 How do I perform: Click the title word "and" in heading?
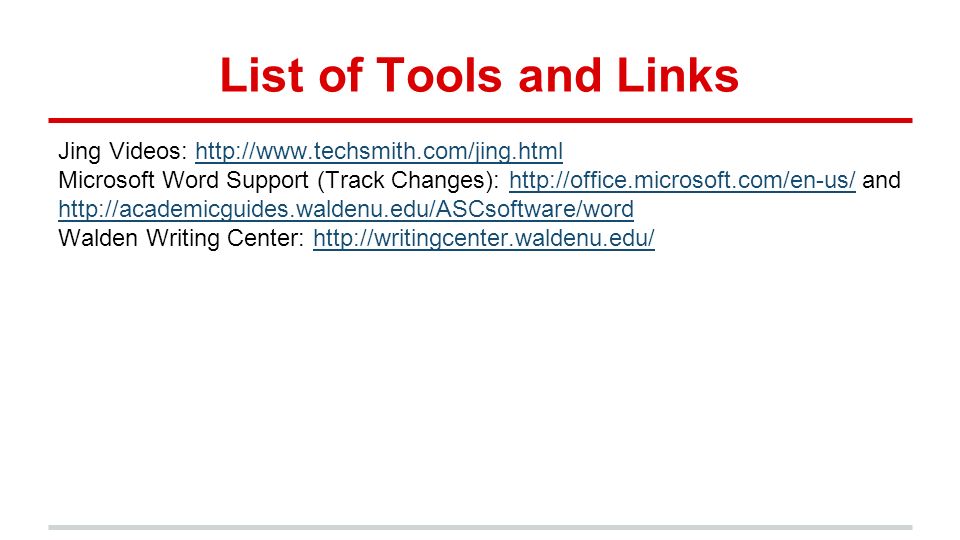point(560,75)
